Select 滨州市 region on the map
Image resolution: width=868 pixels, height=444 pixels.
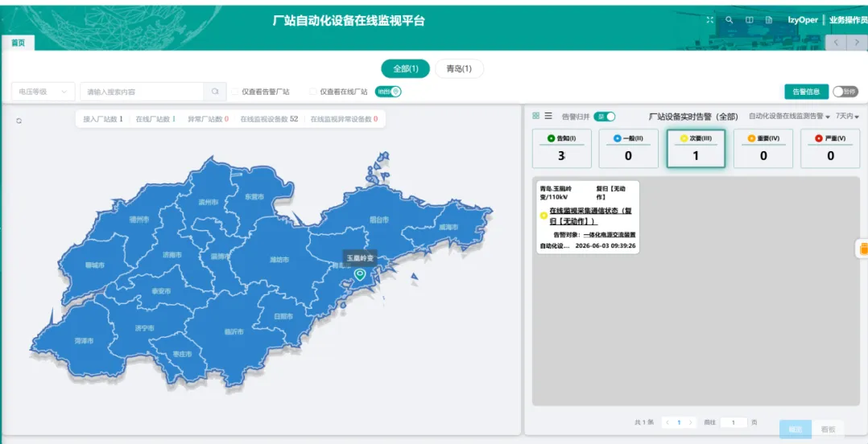(x=209, y=203)
